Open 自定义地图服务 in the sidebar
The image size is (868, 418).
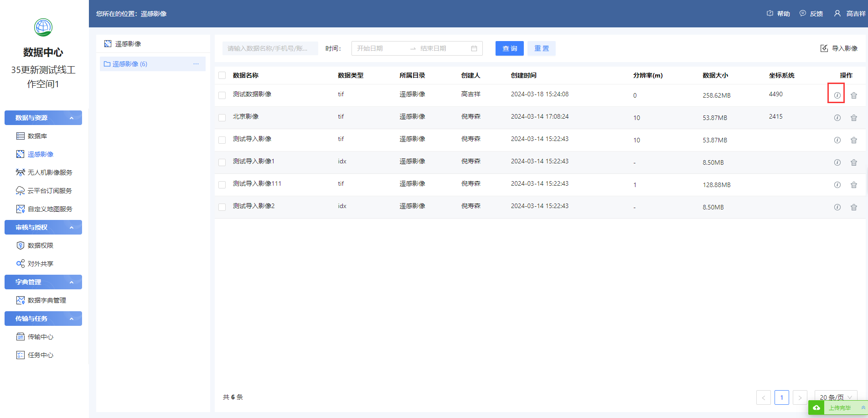[x=50, y=209]
